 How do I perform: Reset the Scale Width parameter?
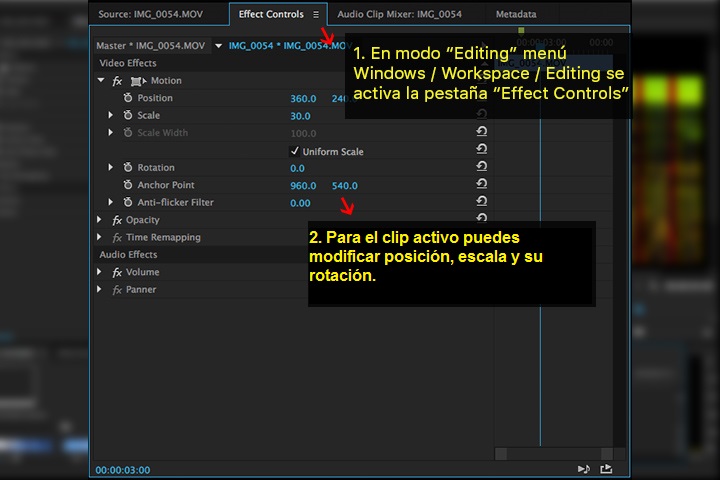[481, 131]
